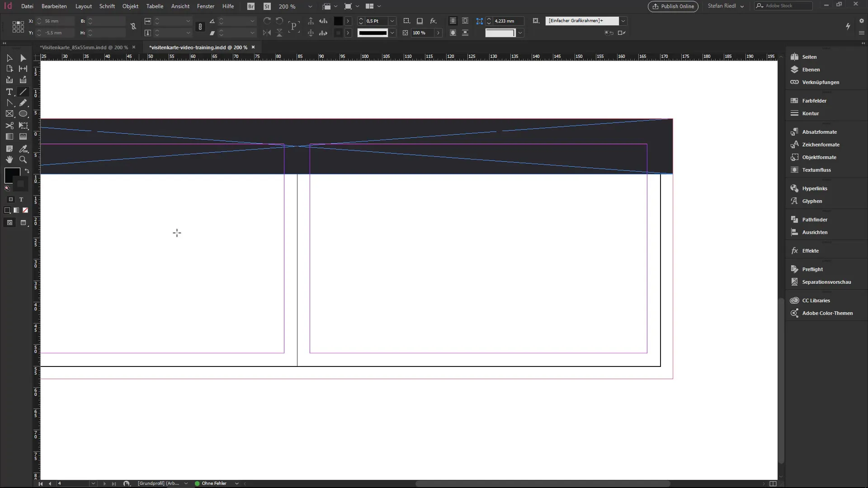The height and width of the screenshot is (488, 868).
Task: Open the Ebenen panel
Action: click(x=811, y=70)
